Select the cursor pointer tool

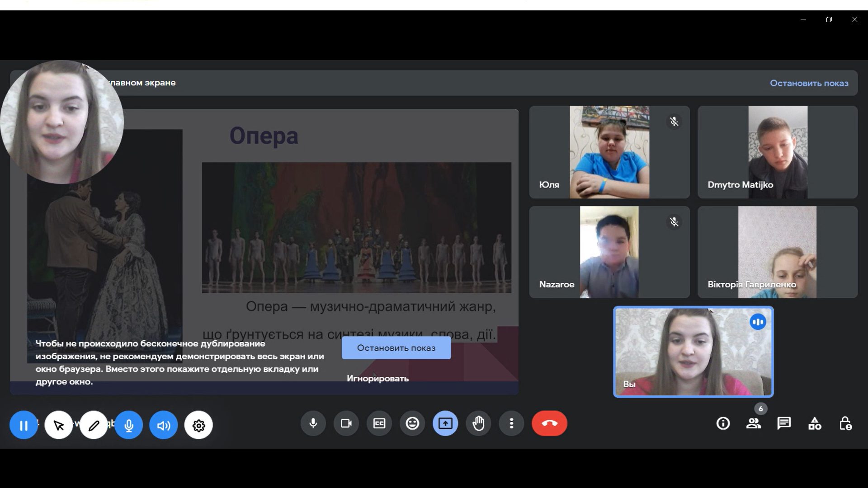(x=59, y=425)
